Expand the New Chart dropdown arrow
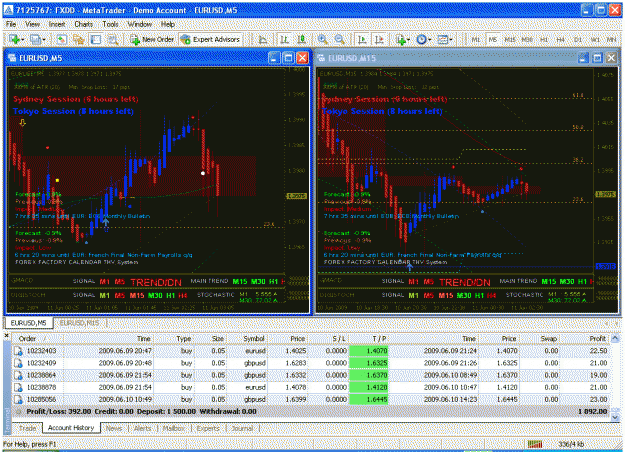Screen dimensions: 625x452 tap(23, 40)
